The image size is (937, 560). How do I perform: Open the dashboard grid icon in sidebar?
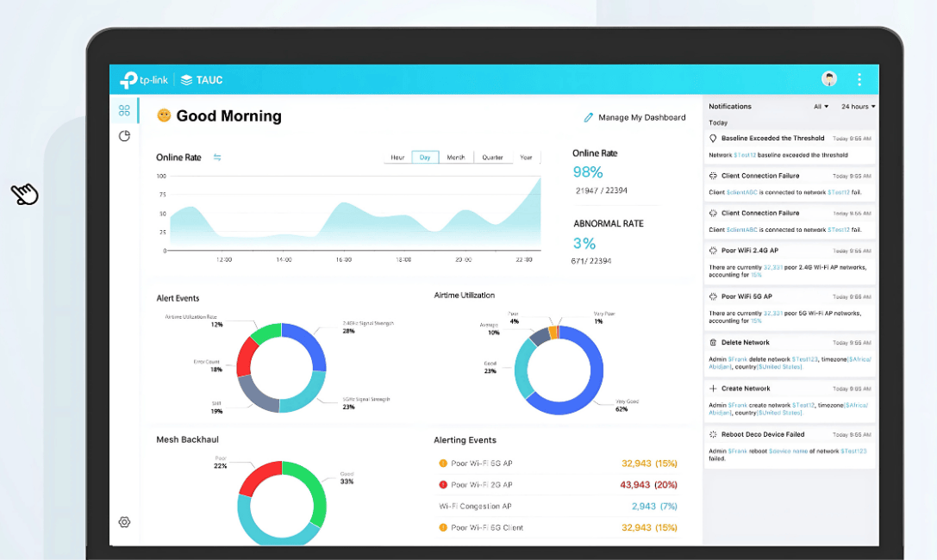coord(124,110)
